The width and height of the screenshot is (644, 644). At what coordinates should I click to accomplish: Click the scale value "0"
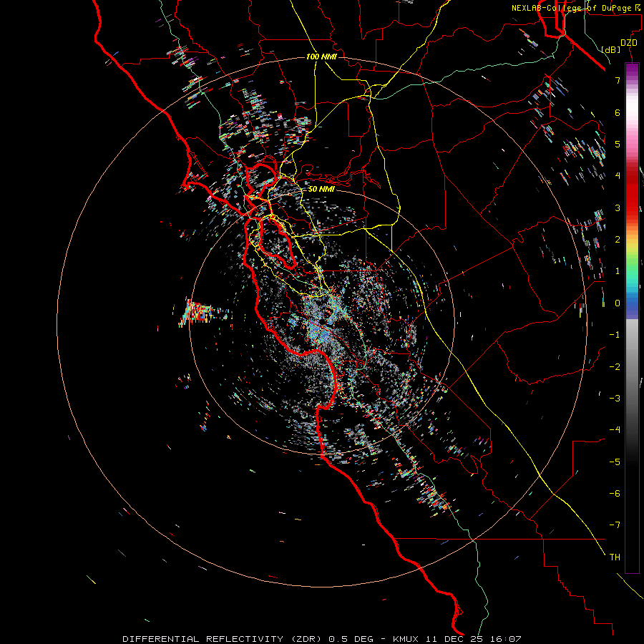618,303
